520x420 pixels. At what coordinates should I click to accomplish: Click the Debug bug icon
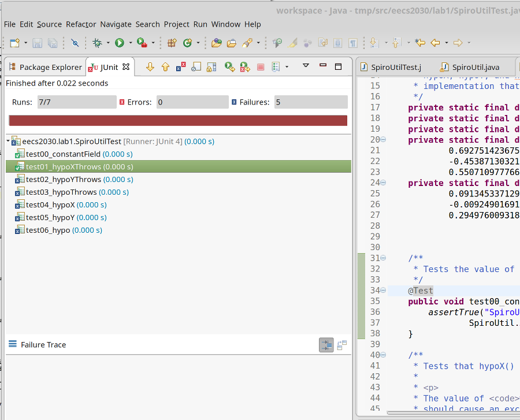(97, 43)
